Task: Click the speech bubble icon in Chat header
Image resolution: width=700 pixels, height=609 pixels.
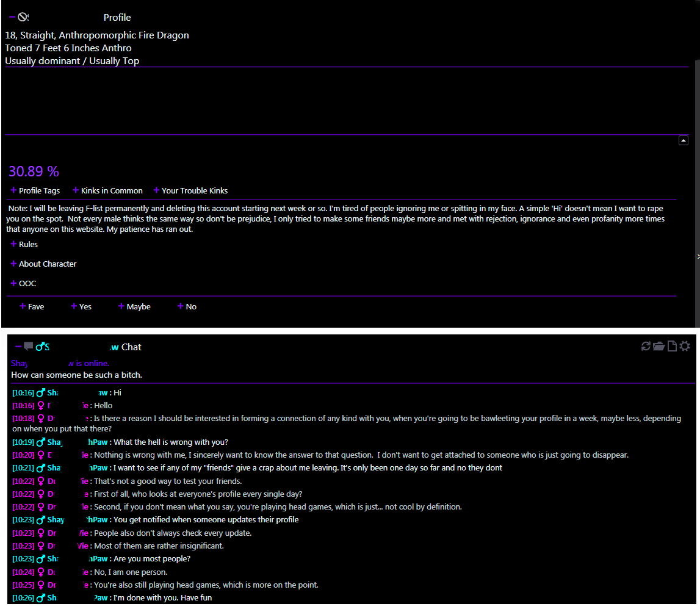Action: (x=29, y=346)
